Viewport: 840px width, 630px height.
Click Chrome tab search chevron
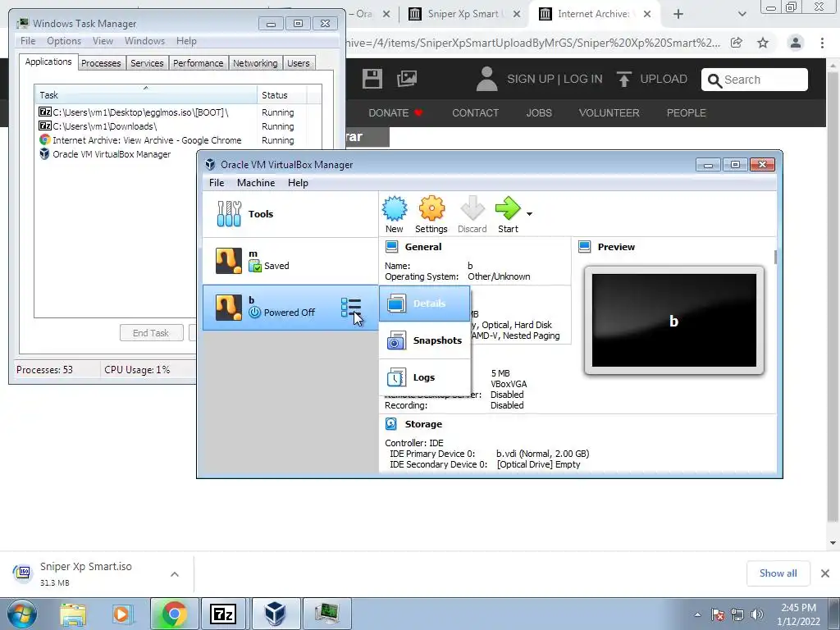(x=742, y=14)
